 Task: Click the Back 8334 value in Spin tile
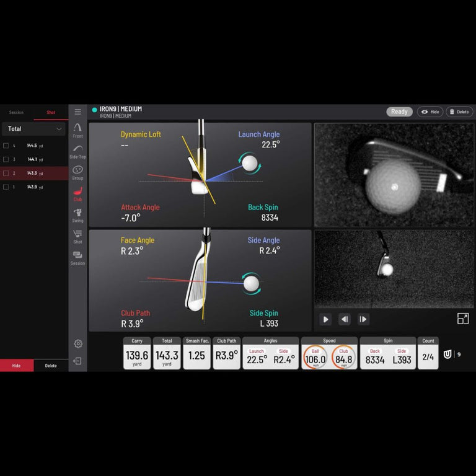[375, 360]
